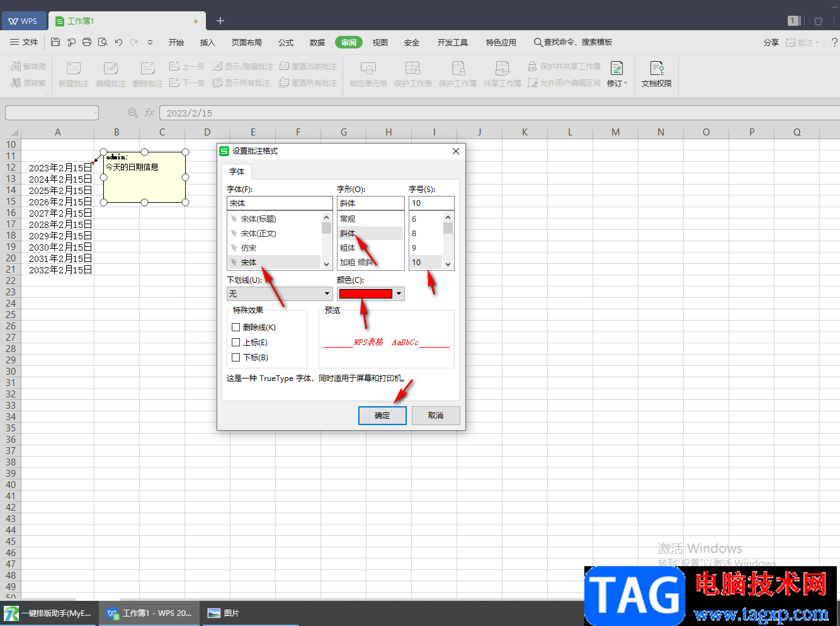Screen dimensions: 840x626
Task: Click 简转繁 simplified to traditional
Action: (28, 83)
